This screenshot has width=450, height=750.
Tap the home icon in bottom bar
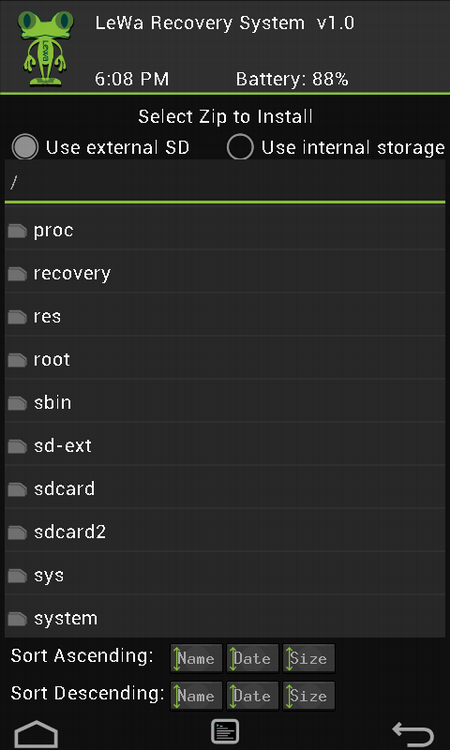tap(36, 734)
